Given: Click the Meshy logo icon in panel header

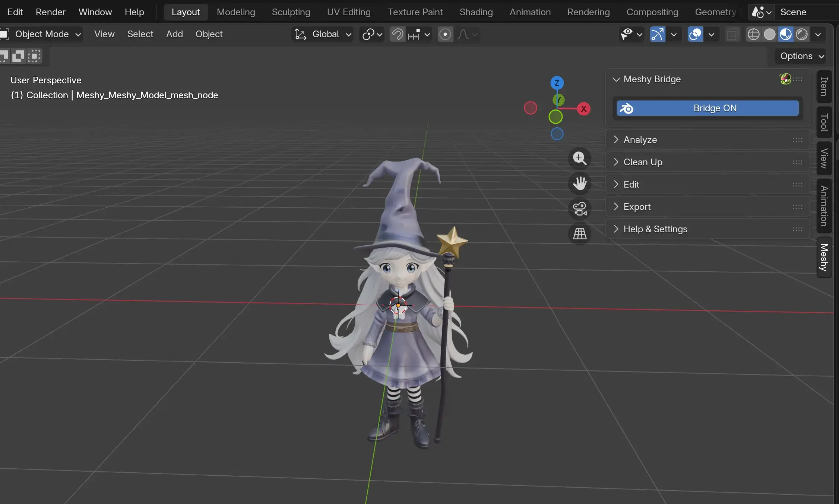Looking at the screenshot, I should click(x=785, y=79).
